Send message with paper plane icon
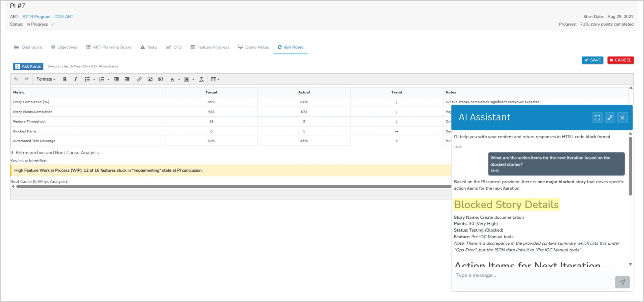Viewport: 644px width, 302px height. [622, 282]
